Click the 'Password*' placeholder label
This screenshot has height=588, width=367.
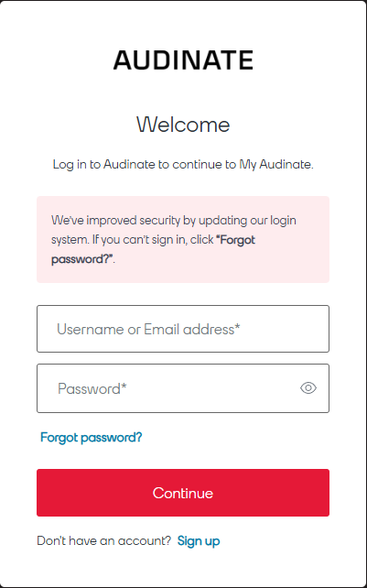[x=92, y=388]
